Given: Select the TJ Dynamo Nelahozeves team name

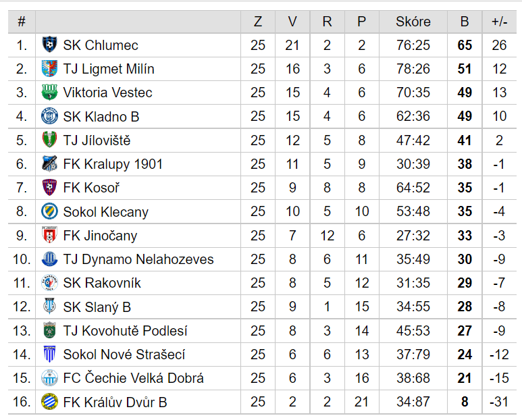Looking at the screenshot, I should [x=138, y=259].
